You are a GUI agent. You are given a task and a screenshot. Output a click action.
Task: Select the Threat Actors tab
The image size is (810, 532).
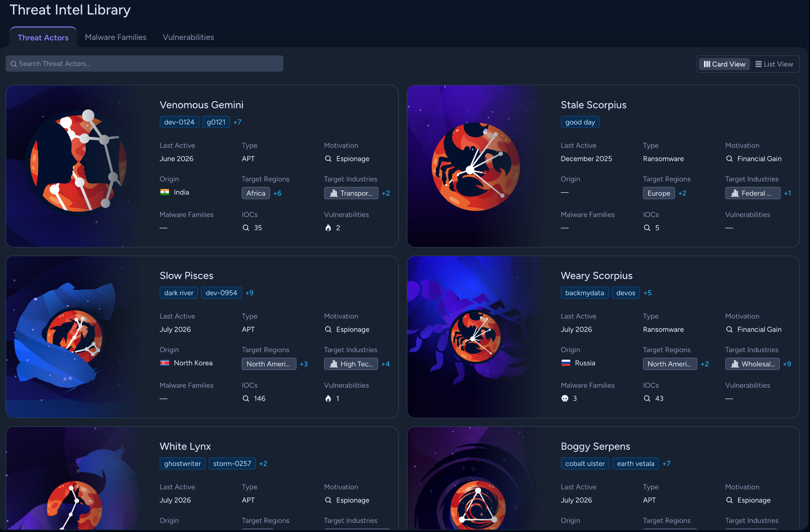(x=43, y=38)
